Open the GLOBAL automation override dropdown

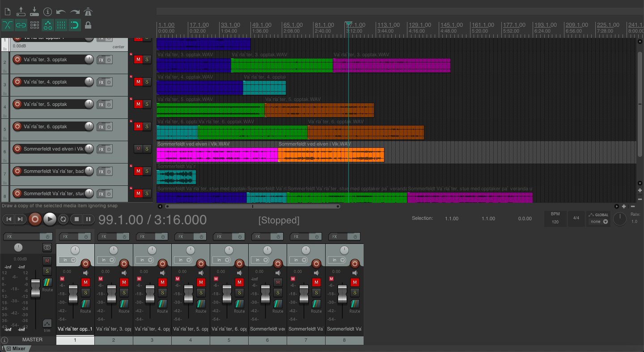[599, 222]
